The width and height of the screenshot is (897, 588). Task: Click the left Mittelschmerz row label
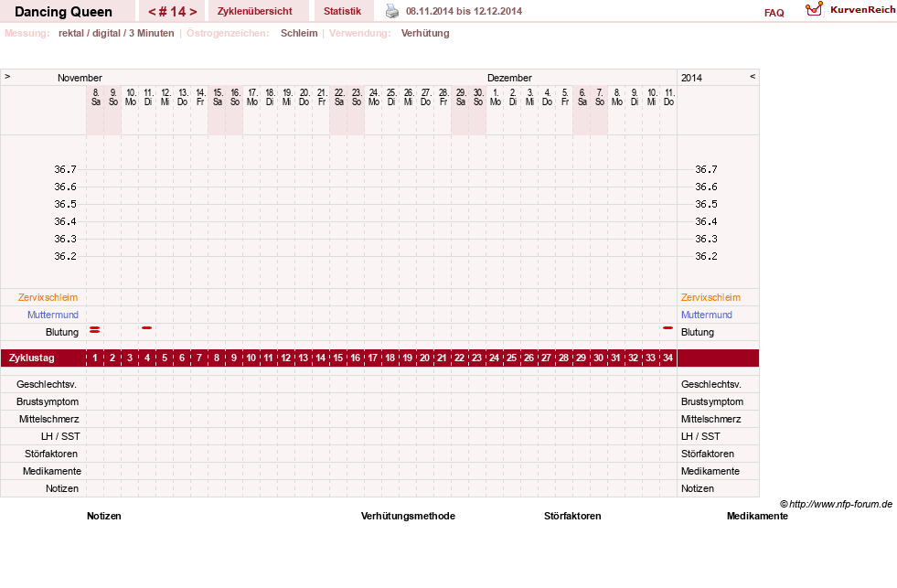click(49, 419)
